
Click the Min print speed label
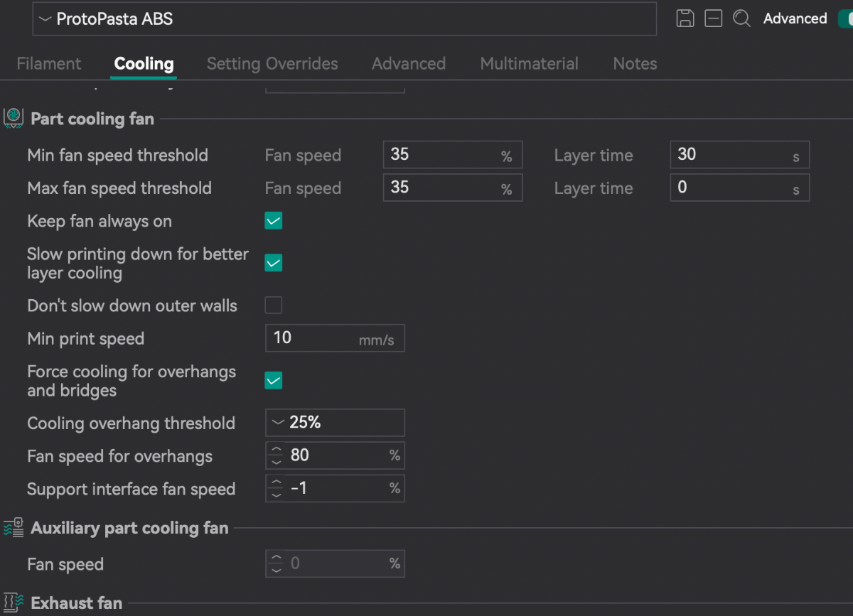[85, 339]
